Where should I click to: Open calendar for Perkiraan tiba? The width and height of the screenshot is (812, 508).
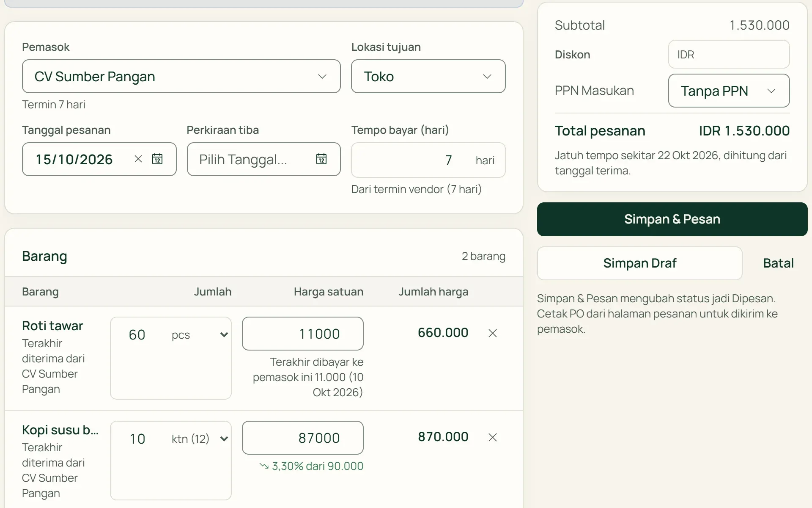(x=321, y=159)
